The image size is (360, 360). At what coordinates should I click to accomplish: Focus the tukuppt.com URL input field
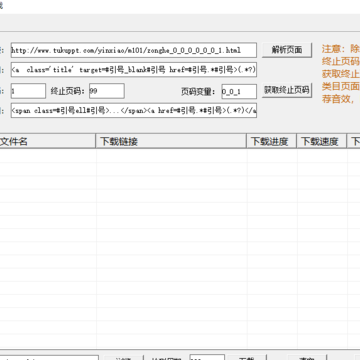point(134,50)
